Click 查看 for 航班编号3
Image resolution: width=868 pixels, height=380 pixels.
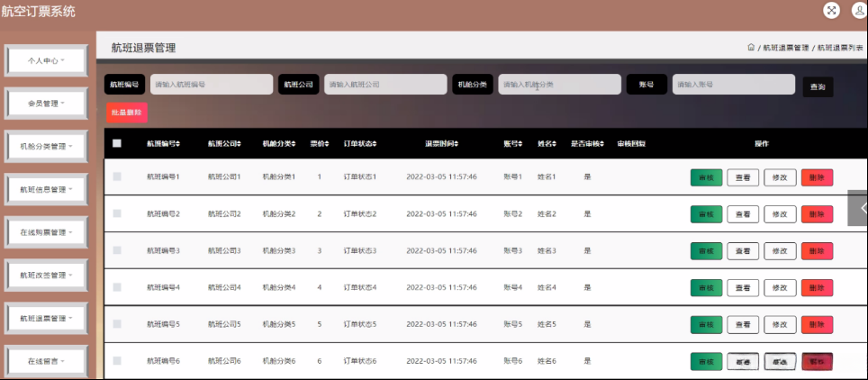tap(743, 251)
